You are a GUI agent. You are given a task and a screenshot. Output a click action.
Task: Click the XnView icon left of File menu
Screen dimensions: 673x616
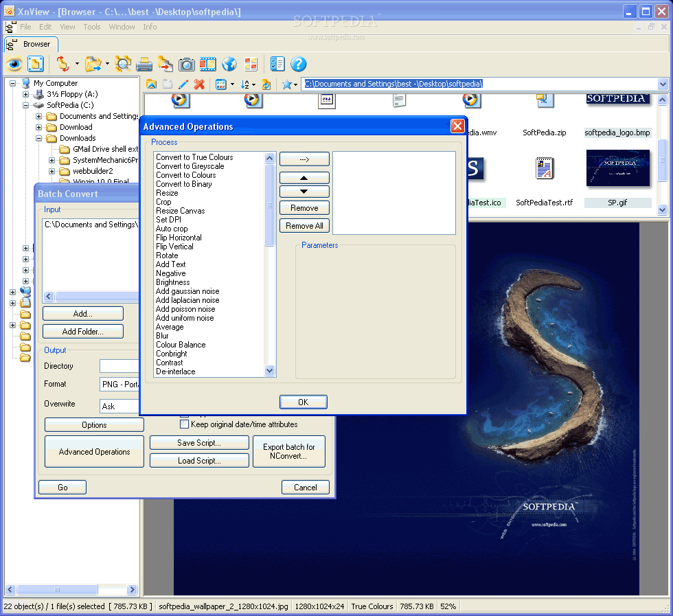coord(10,27)
